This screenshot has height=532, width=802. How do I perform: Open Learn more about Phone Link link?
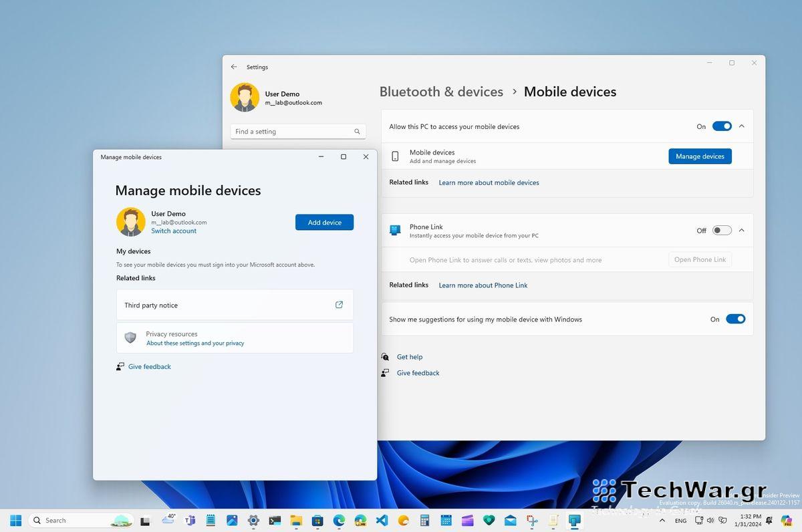(x=483, y=285)
